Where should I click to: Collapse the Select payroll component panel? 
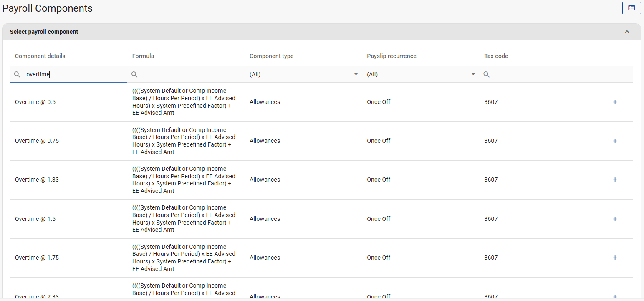tap(626, 32)
